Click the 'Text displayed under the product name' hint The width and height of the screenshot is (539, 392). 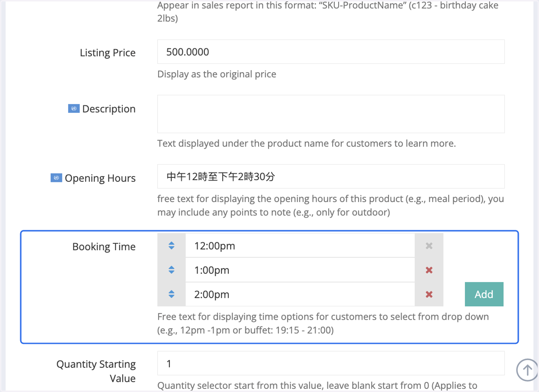point(306,144)
